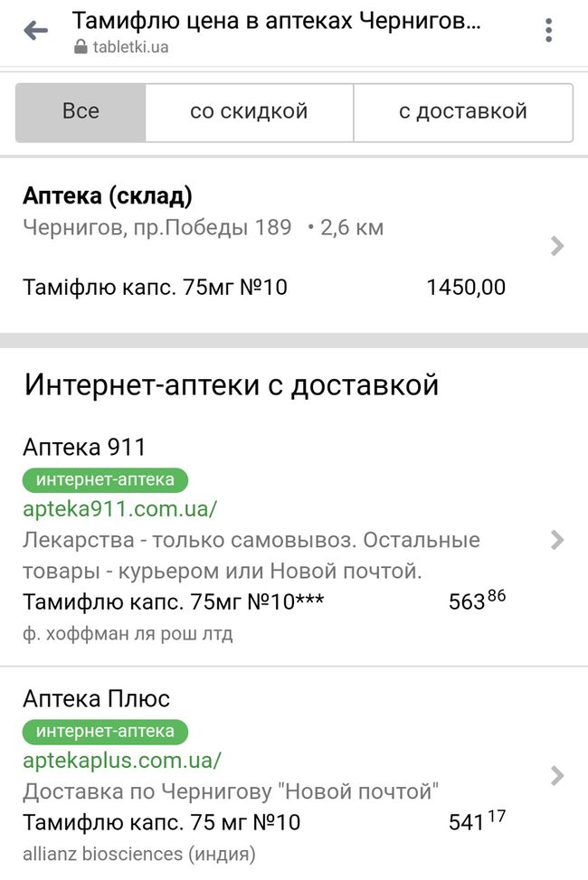Visit the aptekaplus.com.ua link
588x880 pixels.
(x=122, y=760)
